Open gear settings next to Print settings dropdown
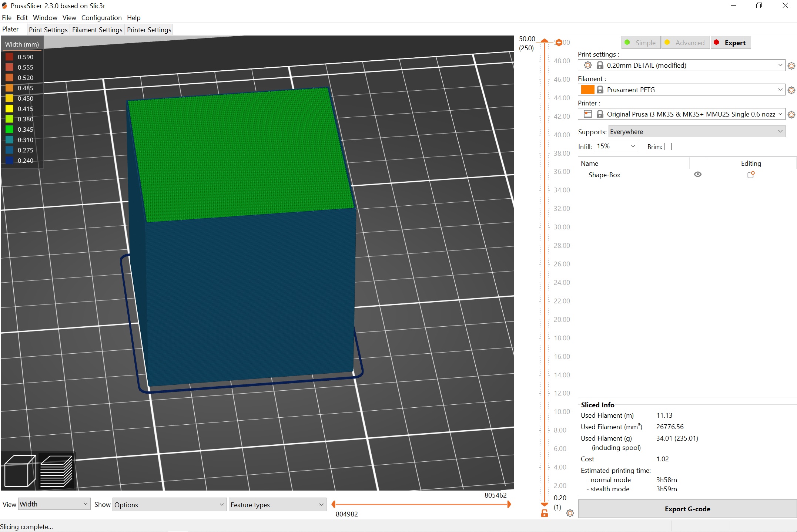Screen dimensions: 797x532 click(792, 65)
